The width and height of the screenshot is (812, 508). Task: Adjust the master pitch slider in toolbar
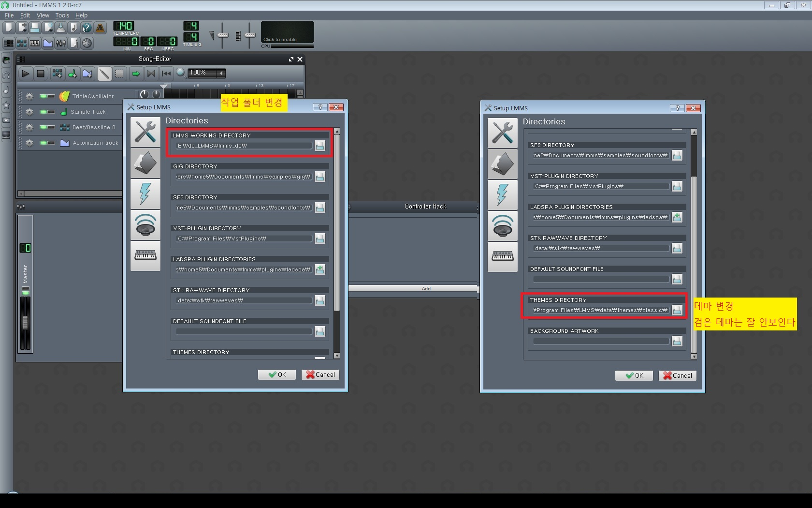(249, 35)
